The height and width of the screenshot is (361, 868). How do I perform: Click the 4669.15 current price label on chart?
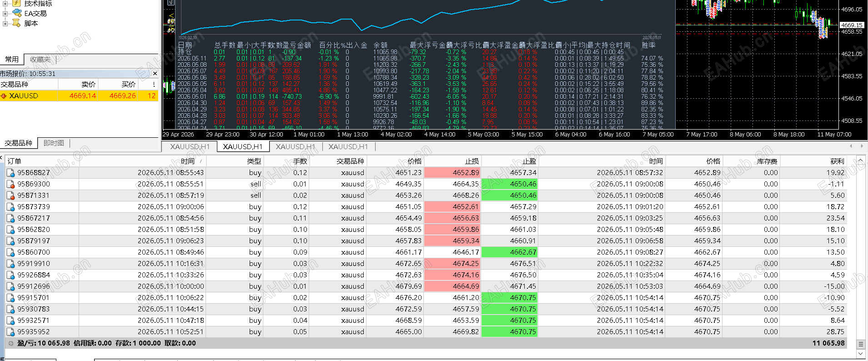coord(851,25)
